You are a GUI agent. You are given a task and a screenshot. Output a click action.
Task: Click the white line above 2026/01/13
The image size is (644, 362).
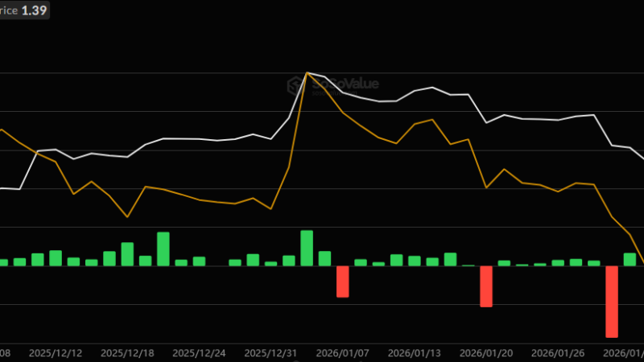415,91
